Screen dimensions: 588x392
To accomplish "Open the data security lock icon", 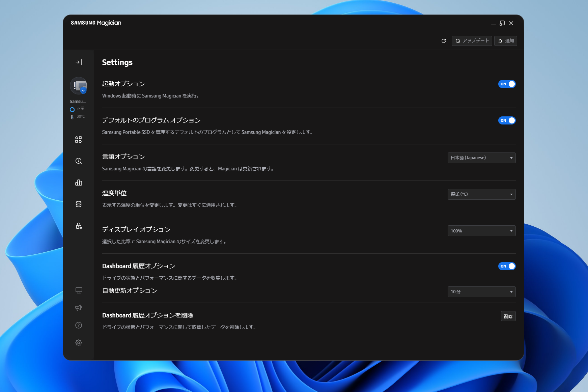I will tap(79, 226).
